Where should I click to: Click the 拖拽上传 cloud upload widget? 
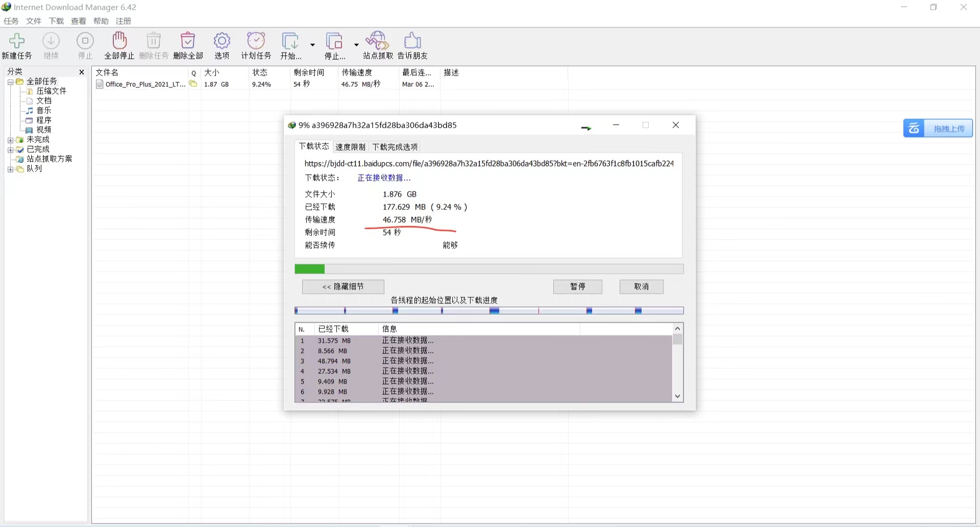pyautogui.click(x=938, y=129)
